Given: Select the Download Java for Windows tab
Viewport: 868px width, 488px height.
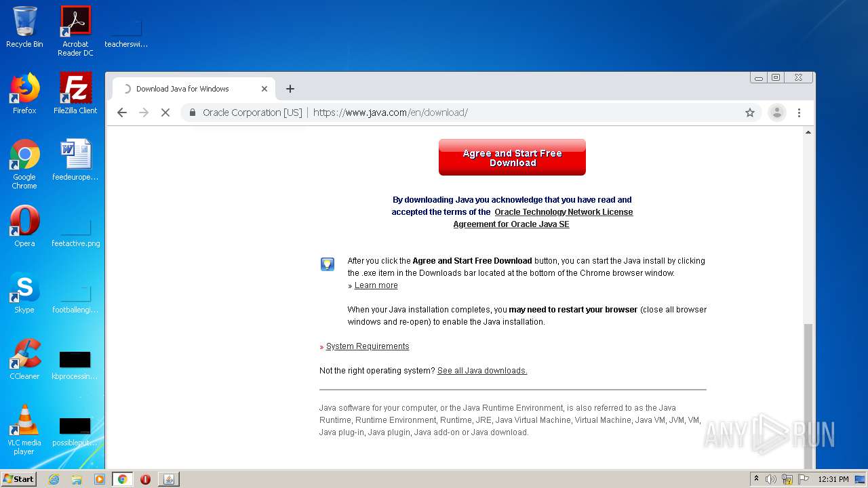Looking at the screenshot, I should click(x=193, y=89).
